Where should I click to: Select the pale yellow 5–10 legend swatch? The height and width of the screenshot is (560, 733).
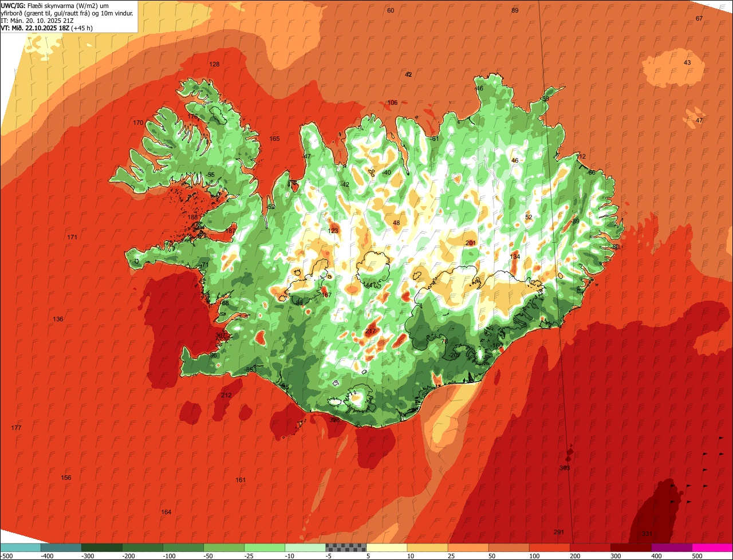tap(387, 547)
